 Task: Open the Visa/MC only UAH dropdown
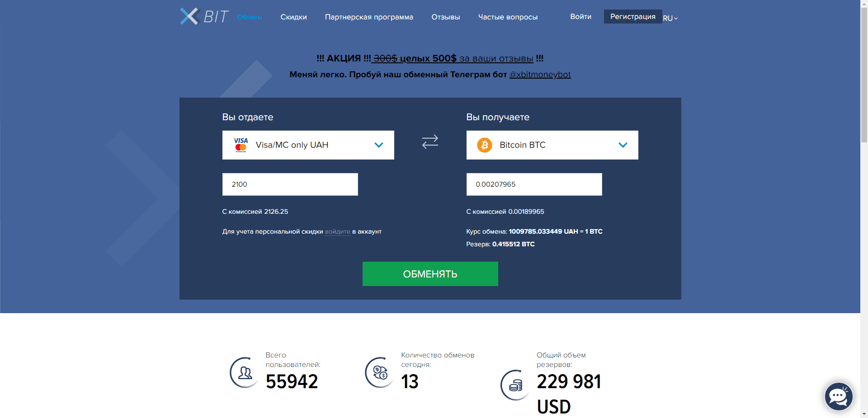pyautogui.click(x=378, y=145)
